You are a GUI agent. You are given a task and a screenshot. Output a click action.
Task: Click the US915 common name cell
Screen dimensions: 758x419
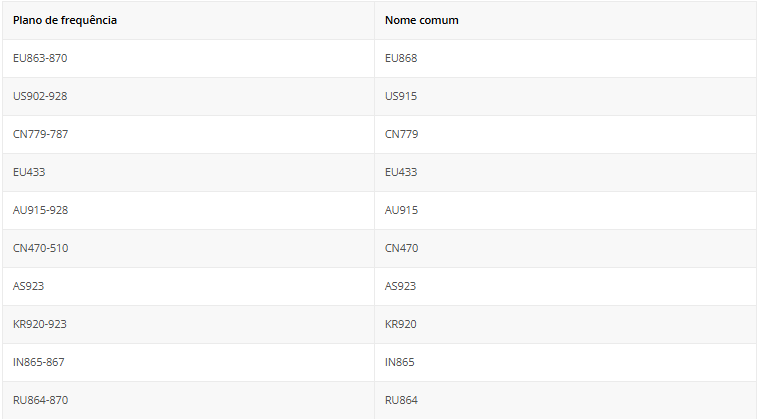coord(401,96)
